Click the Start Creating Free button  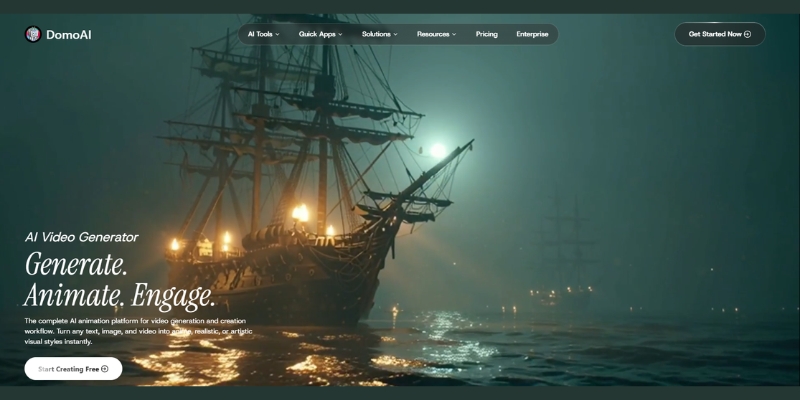click(x=73, y=369)
